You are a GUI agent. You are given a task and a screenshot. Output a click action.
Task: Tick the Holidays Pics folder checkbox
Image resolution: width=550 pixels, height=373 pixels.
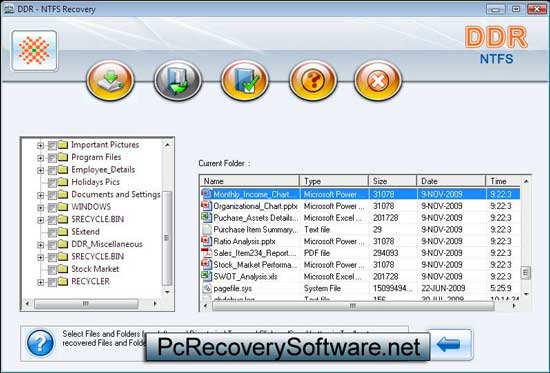click(x=52, y=182)
